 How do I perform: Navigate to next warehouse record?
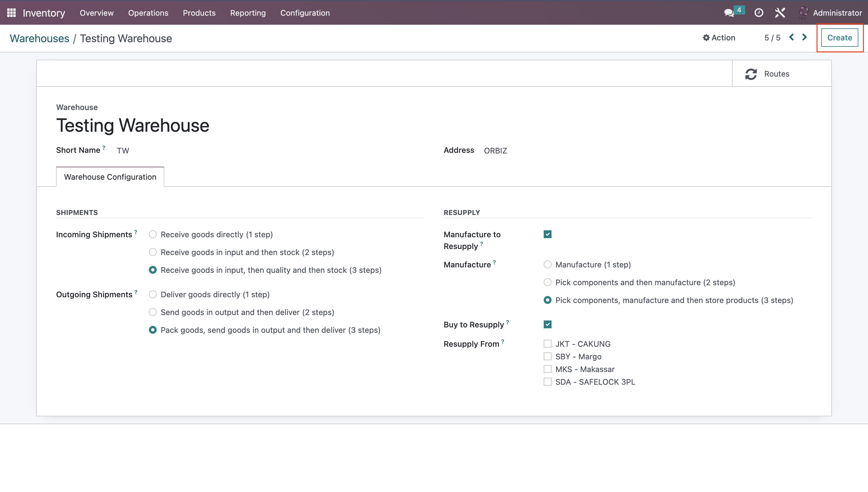click(x=804, y=38)
